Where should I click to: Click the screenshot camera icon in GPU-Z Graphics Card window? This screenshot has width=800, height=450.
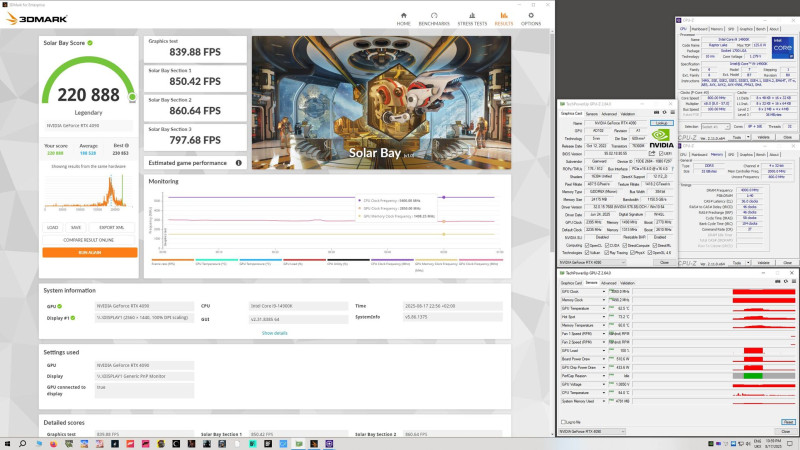click(x=657, y=113)
